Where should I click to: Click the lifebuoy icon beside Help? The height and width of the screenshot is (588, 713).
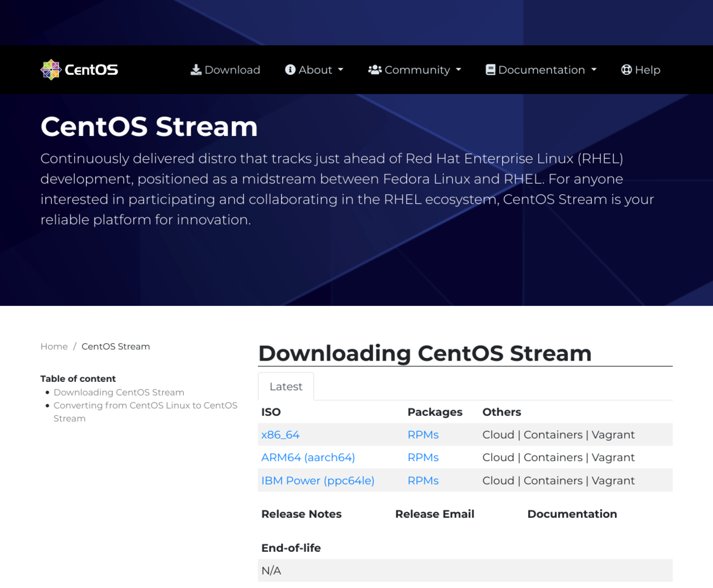coord(626,69)
